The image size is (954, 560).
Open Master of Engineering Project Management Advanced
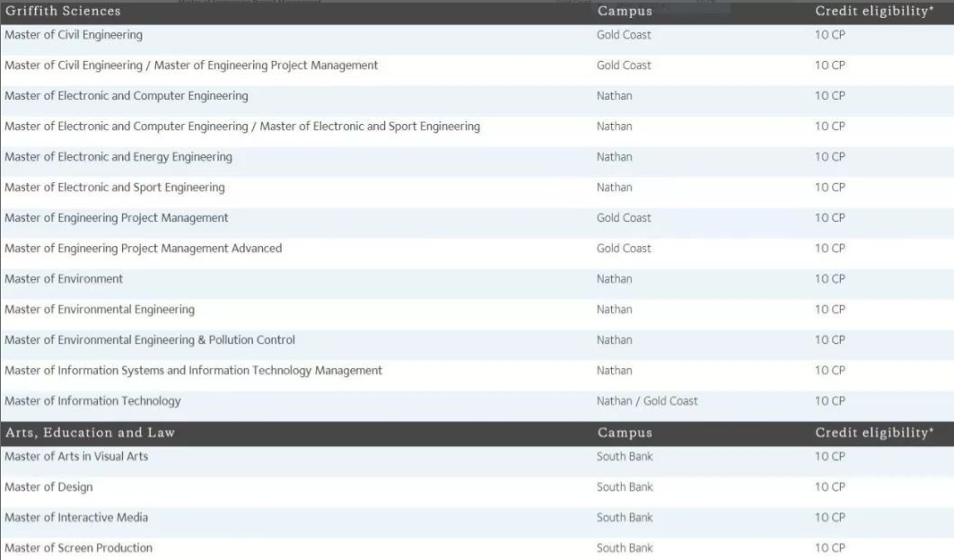(x=144, y=249)
